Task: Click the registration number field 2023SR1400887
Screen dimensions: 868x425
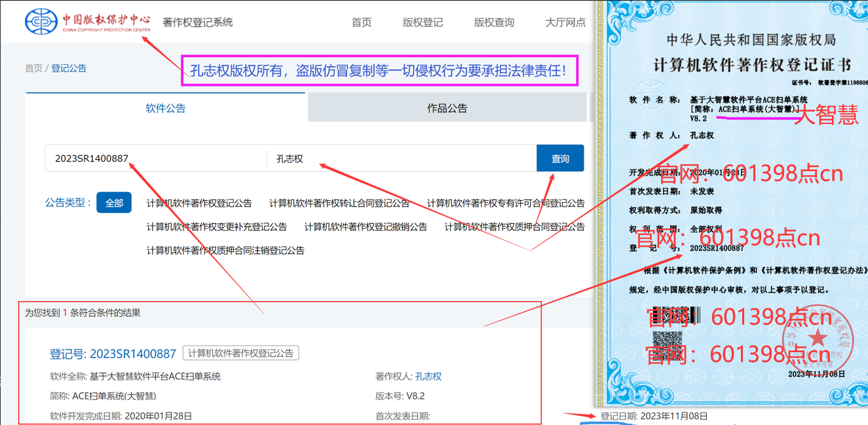Action: pyautogui.click(x=156, y=159)
